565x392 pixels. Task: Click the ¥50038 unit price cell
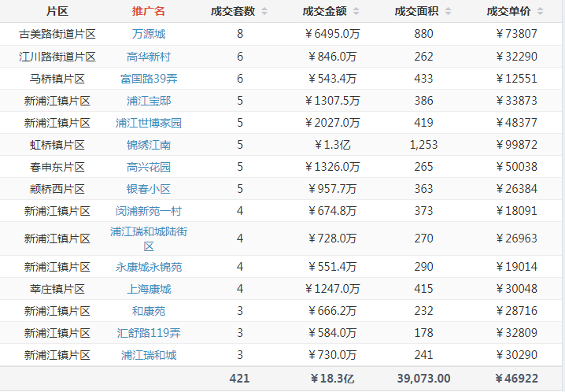tap(516, 167)
